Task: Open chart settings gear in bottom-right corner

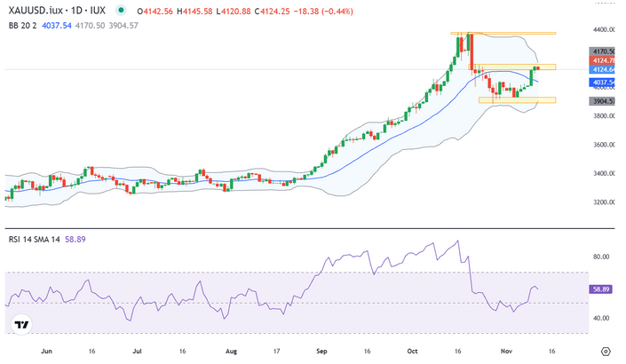Action: (x=605, y=351)
